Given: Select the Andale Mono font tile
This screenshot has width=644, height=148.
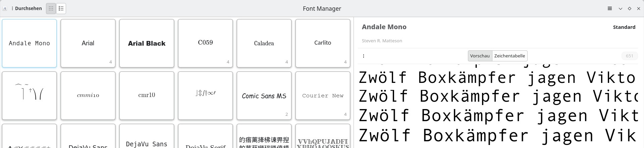Looking at the screenshot, I should pos(30,43).
